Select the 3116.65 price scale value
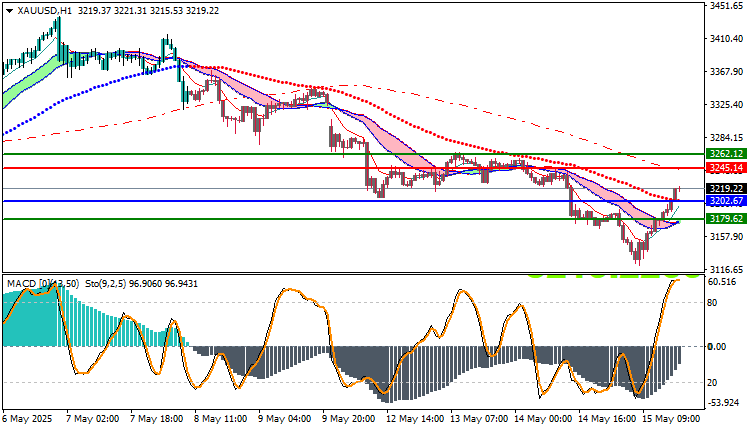 (x=727, y=270)
